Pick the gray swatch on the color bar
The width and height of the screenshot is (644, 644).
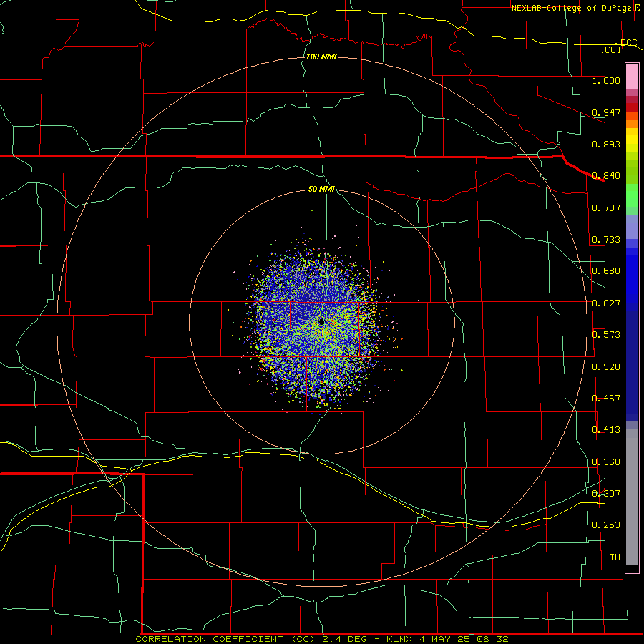pyautogui.click(x=632, y=497)
